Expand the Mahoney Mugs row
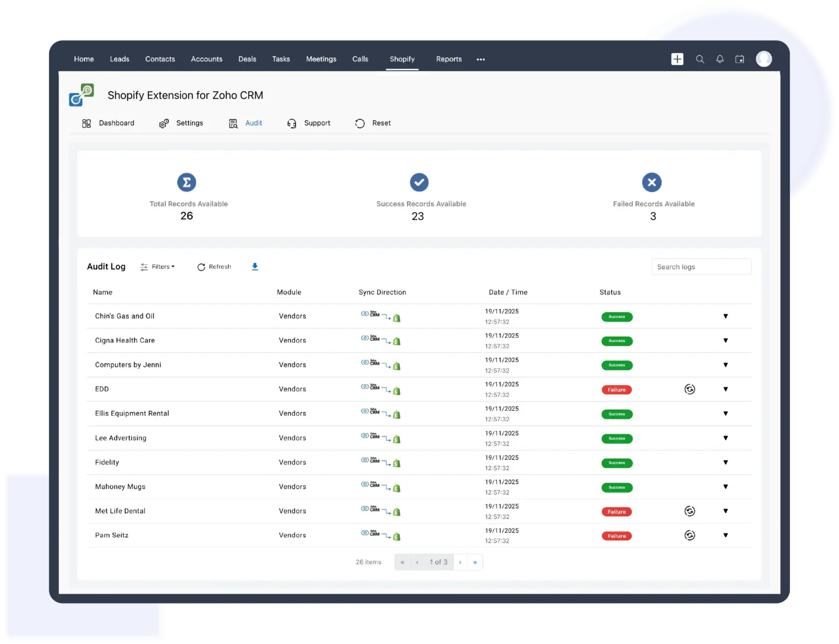 [x=725, y=487]
